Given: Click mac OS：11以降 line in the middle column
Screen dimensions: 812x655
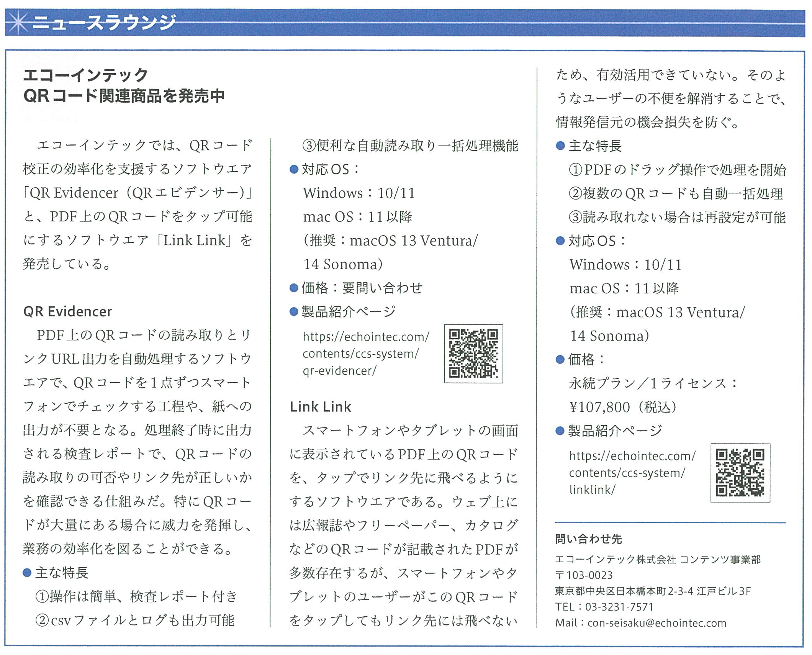Looking at the screenshot, I should [x=357, y=217].
